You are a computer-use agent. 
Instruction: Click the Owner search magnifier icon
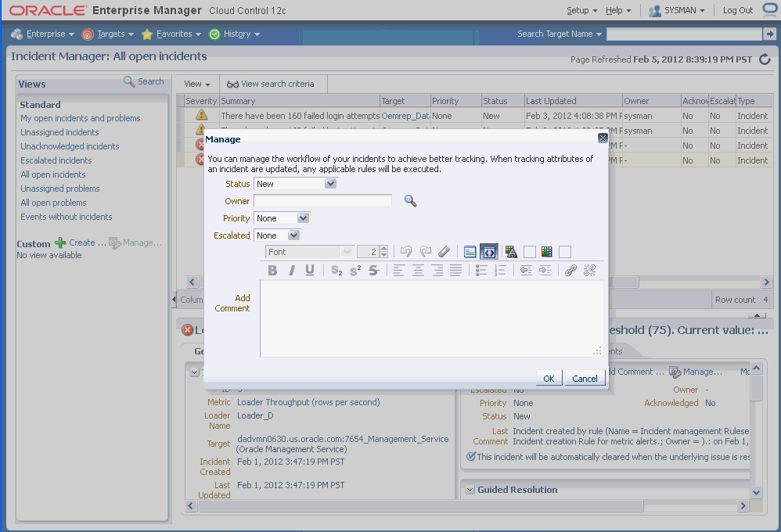[x=410, y=201]
